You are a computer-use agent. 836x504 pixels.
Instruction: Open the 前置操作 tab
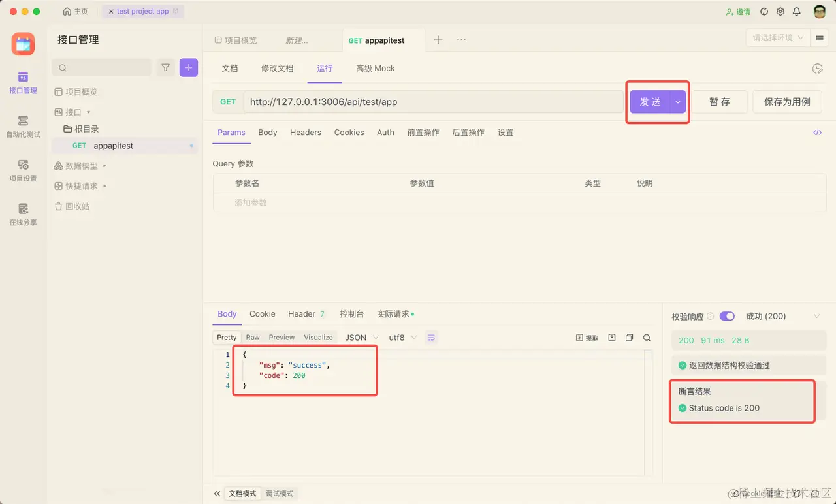423,133
